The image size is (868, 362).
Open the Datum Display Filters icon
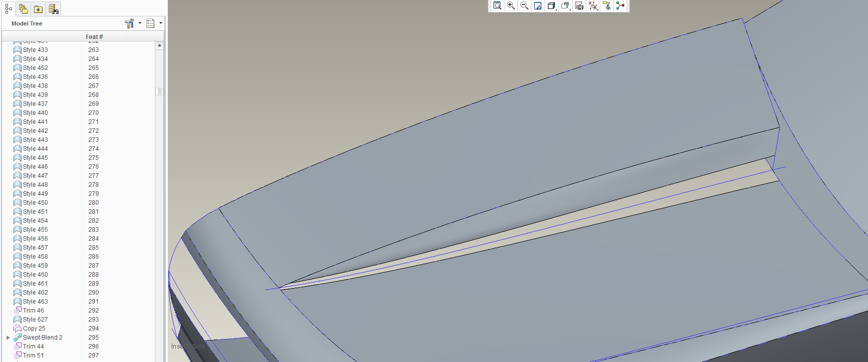click(593, 5)
